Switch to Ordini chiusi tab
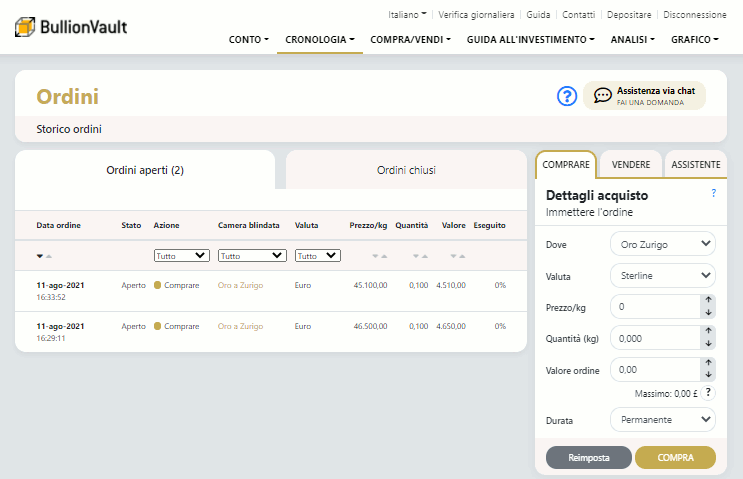Viewport: 743px width, 479px height. coord(406,170)
